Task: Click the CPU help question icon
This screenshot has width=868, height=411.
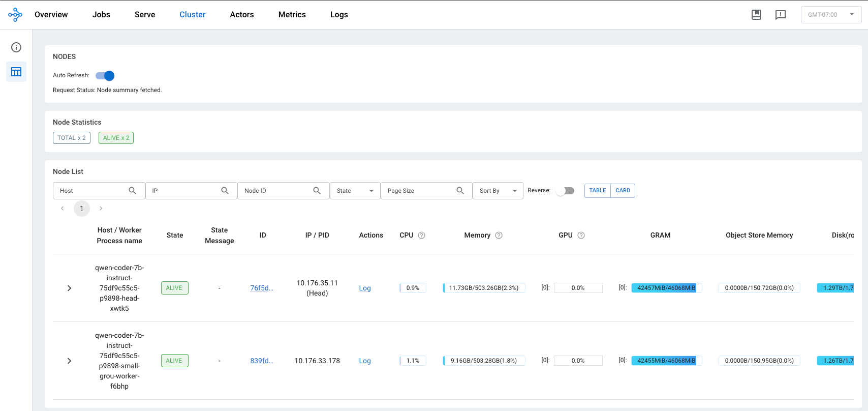Action: [421, 236]
